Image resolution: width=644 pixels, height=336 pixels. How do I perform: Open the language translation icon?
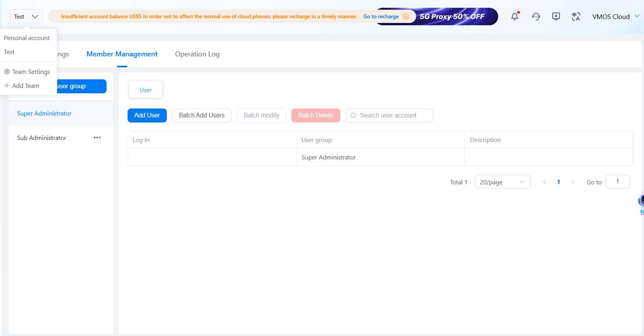(576, 16)
